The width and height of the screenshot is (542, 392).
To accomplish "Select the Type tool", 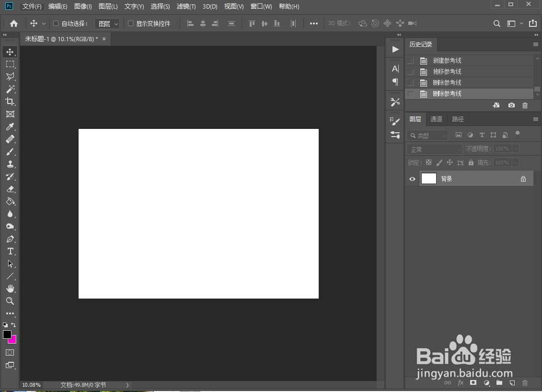I will click(x=10, y=251).
